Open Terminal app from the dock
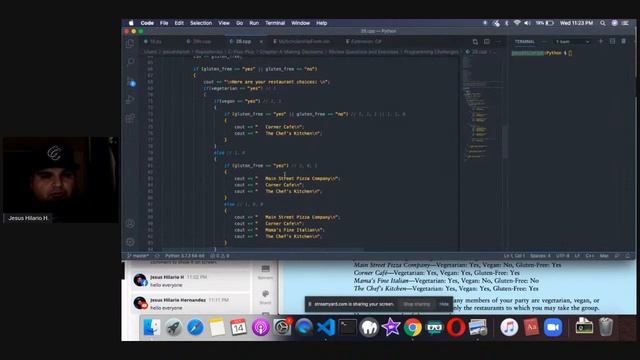This screenshot has height=360, width=640. click(x=347, y=327)
